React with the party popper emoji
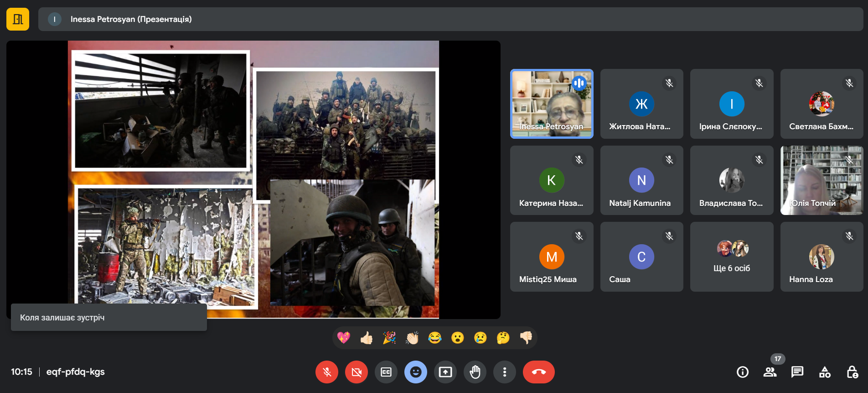The width and height of the screenshot is (868, 393). coord(389,338)
